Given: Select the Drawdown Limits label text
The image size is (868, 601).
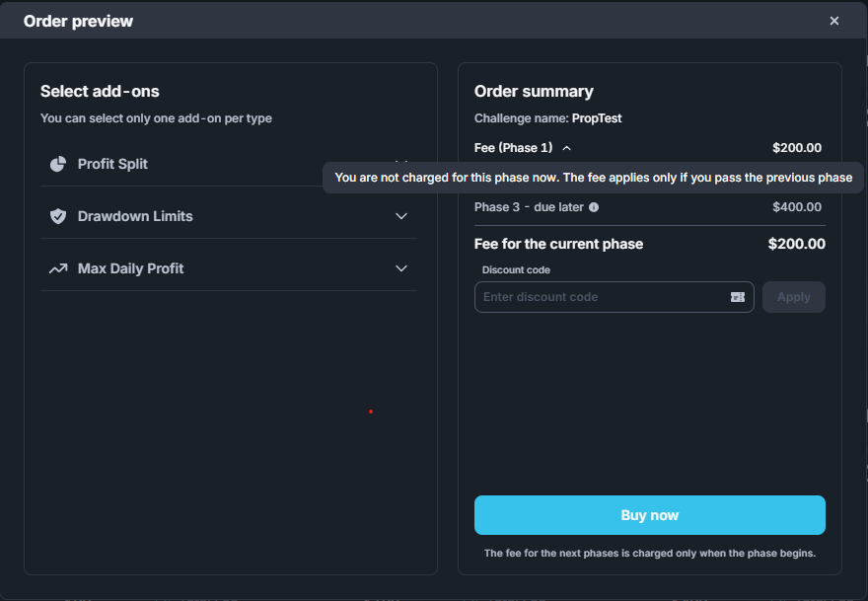Looking at the screenshot, I should point(135,216).
